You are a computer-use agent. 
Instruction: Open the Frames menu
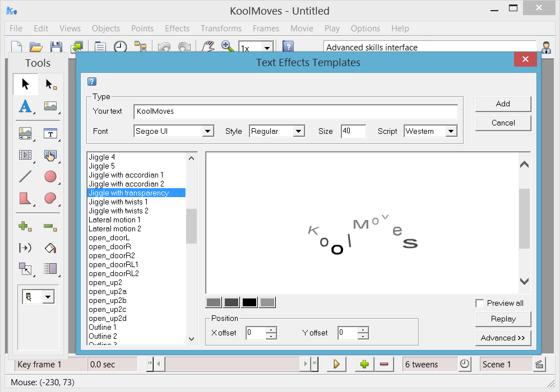(x=266, y=29)
